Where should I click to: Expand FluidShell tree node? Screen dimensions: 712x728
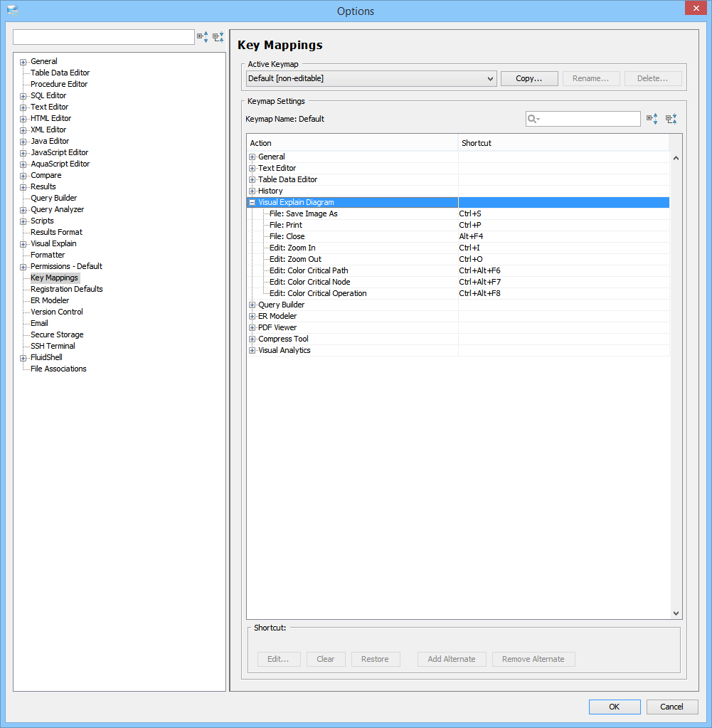23,358
